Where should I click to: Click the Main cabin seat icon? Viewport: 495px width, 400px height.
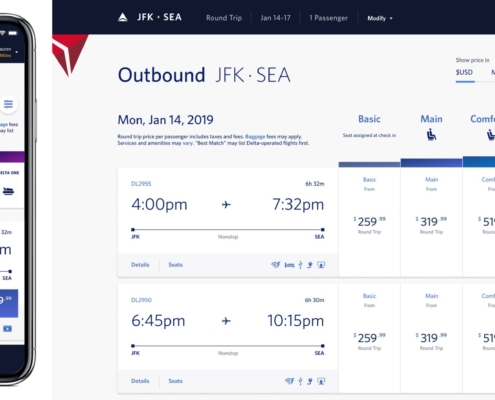431,135
